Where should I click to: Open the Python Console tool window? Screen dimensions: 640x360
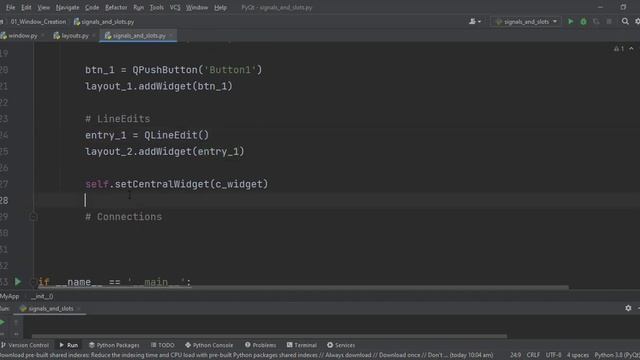click(x=209, y=345)
